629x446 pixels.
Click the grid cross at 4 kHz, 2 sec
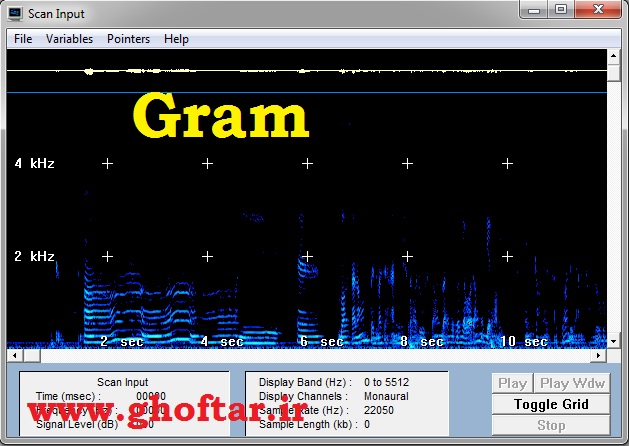click(107, 164)
